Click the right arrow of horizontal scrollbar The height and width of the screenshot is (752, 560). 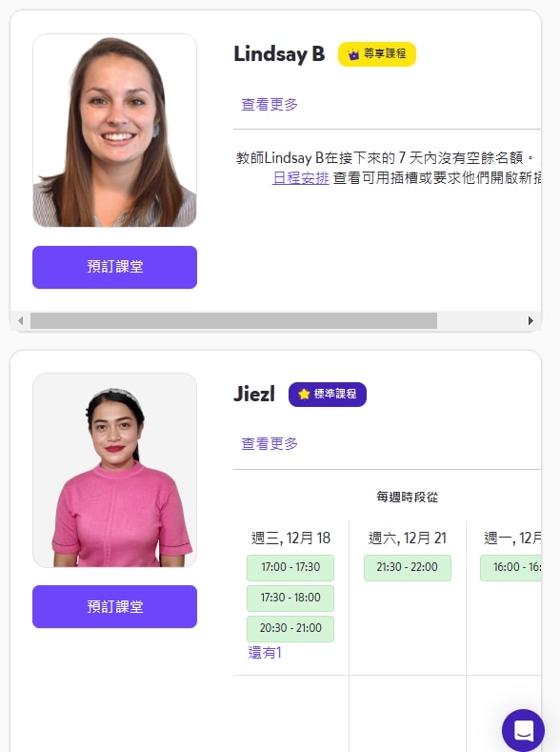pos(530,320)
